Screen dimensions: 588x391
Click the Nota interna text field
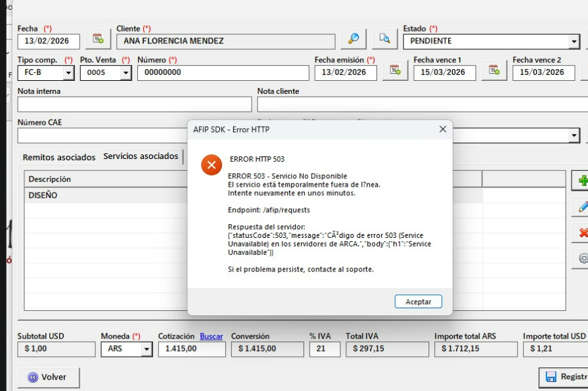(135, 104)
